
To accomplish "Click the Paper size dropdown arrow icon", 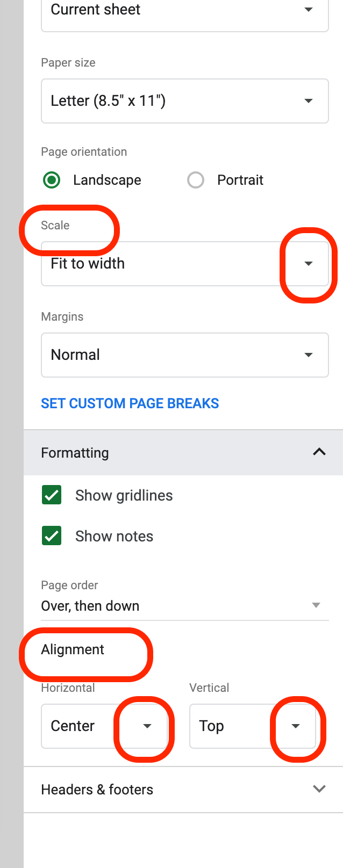I will pos(309,101).
